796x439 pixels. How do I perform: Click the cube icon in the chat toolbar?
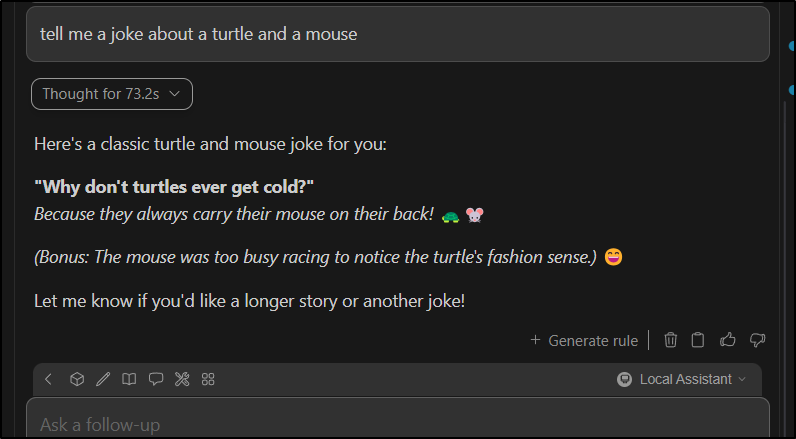pos(77,379)
